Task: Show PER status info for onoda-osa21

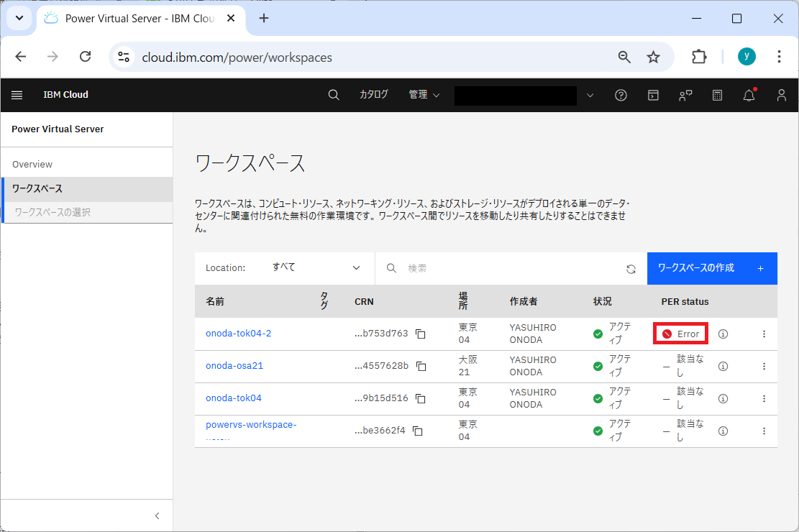Action: click(x=723, y=367)
